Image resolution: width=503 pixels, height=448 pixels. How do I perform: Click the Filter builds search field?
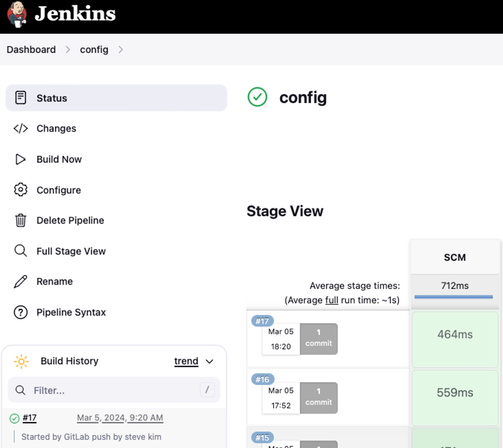tap(113, 390)
